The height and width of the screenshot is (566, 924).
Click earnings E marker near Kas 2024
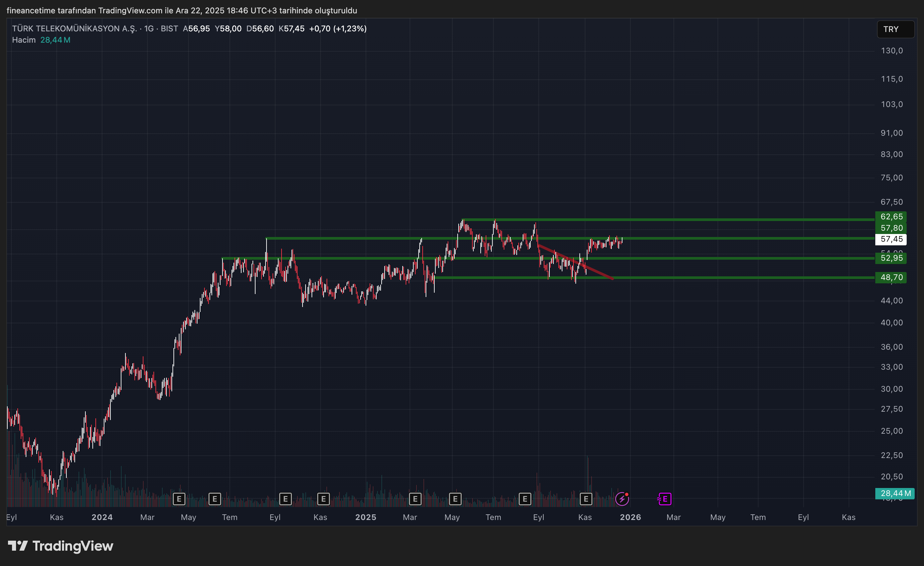click(323, 499)
